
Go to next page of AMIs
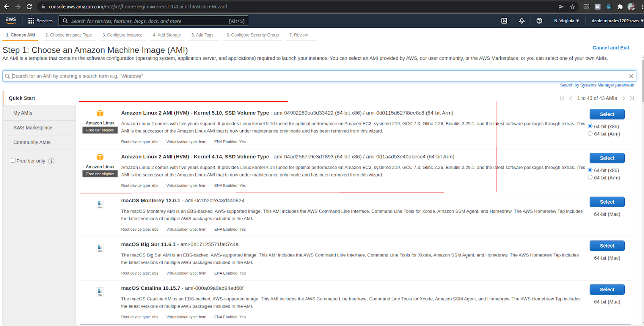(624, 98)
